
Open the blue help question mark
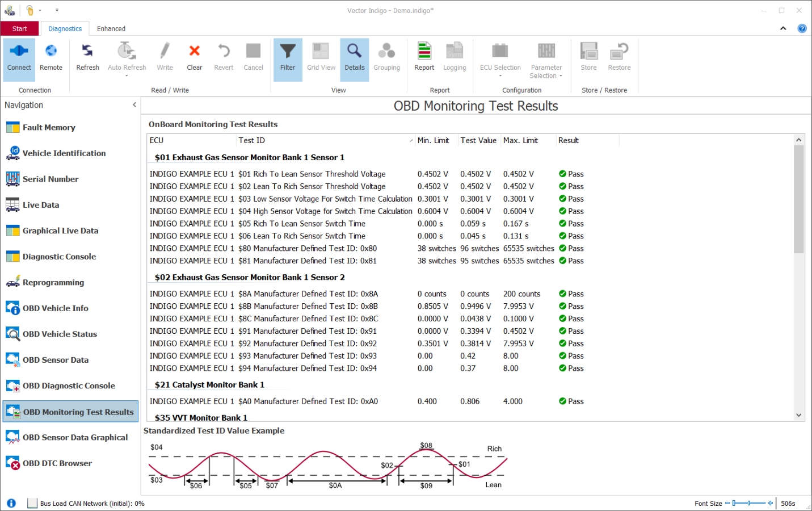(802, 28)
